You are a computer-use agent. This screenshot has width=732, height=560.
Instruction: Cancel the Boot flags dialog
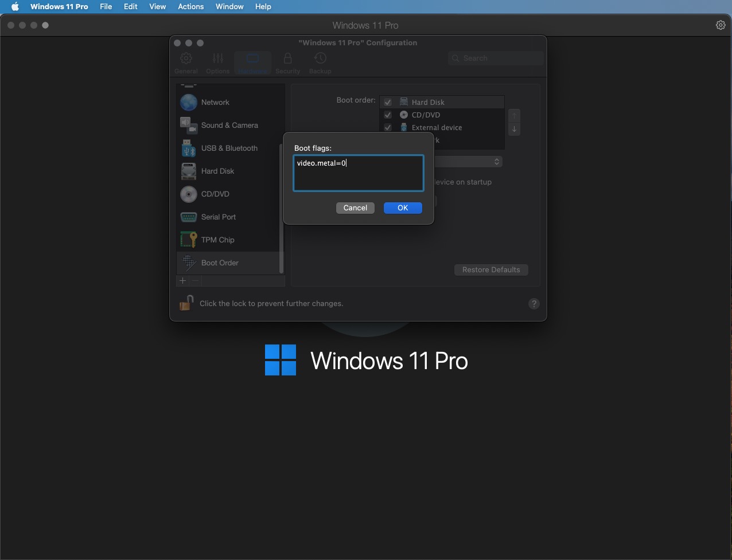coord(355,208)
